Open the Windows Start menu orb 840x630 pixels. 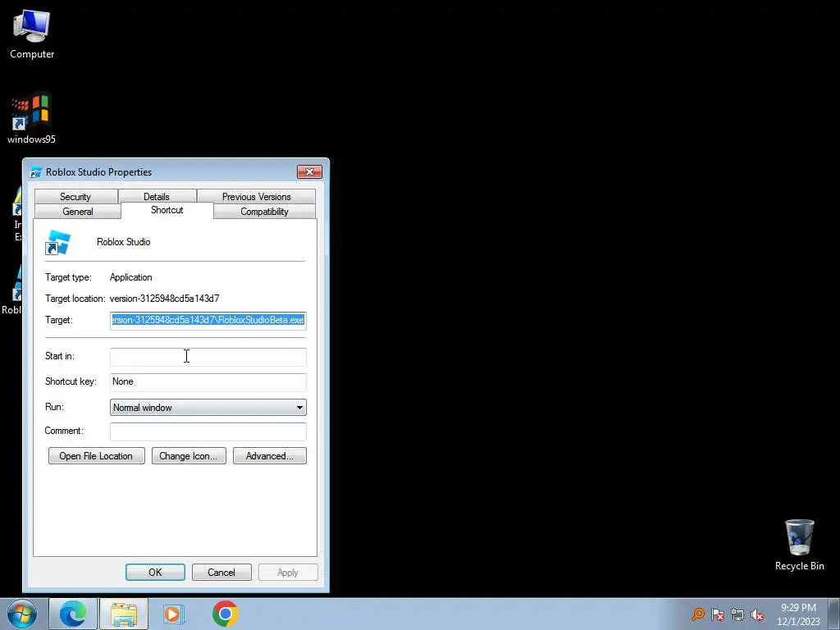pyautogui.click(x=22, y=614)
